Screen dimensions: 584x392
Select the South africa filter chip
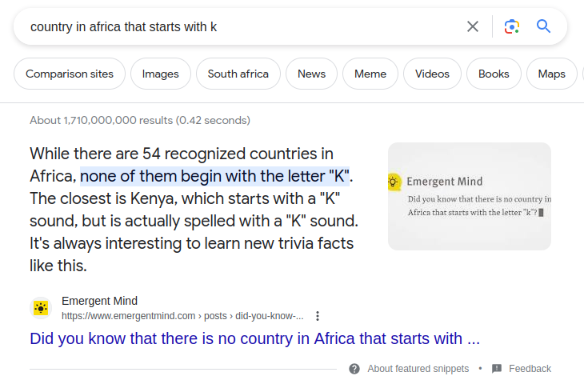(238, 74)
